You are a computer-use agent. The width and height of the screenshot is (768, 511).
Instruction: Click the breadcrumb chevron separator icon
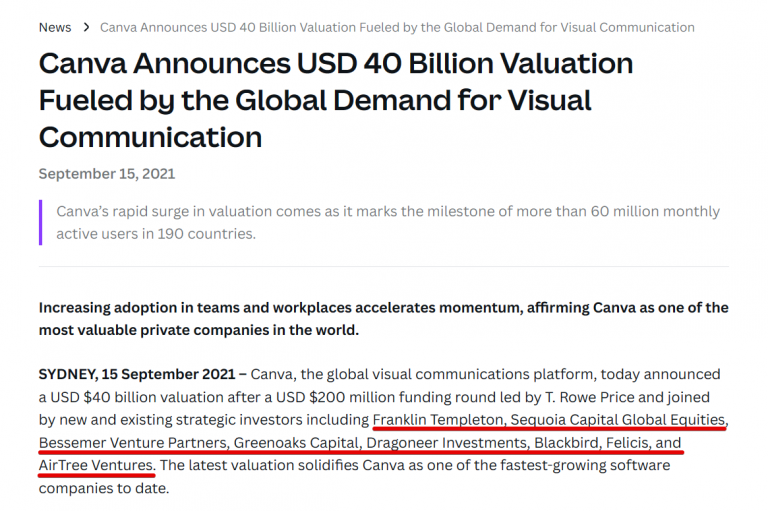[x=87, y=27]
